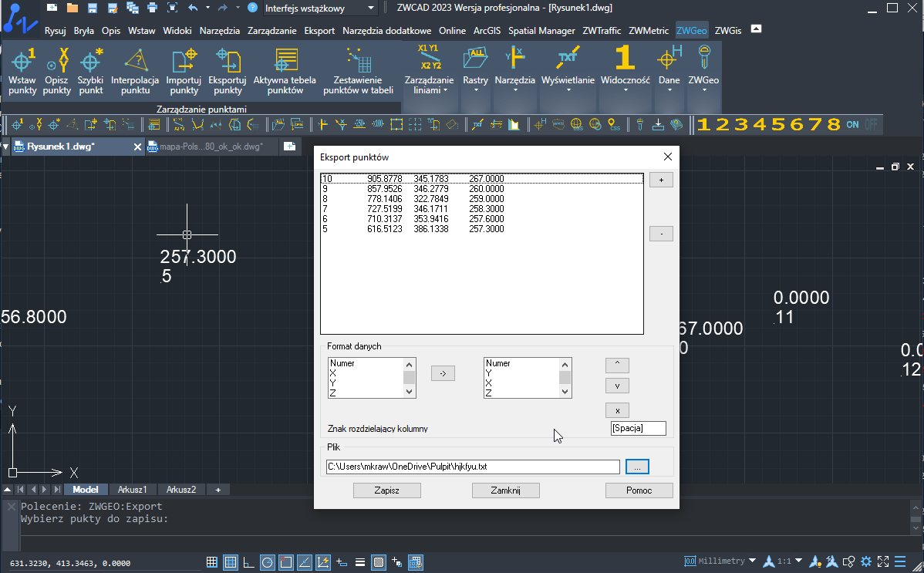924x573 pixels.
Task: Click the Zapisz button
Action: click(387, 490)
